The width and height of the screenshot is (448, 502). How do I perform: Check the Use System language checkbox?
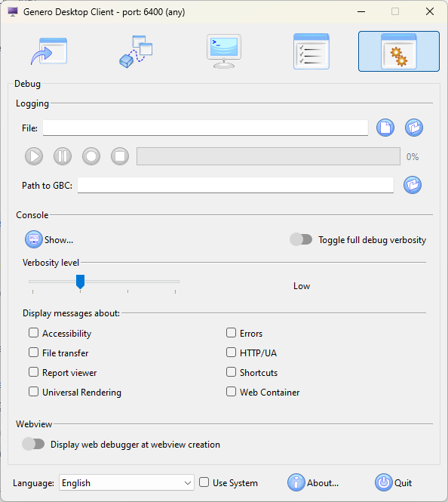click(x=204, y=482)
